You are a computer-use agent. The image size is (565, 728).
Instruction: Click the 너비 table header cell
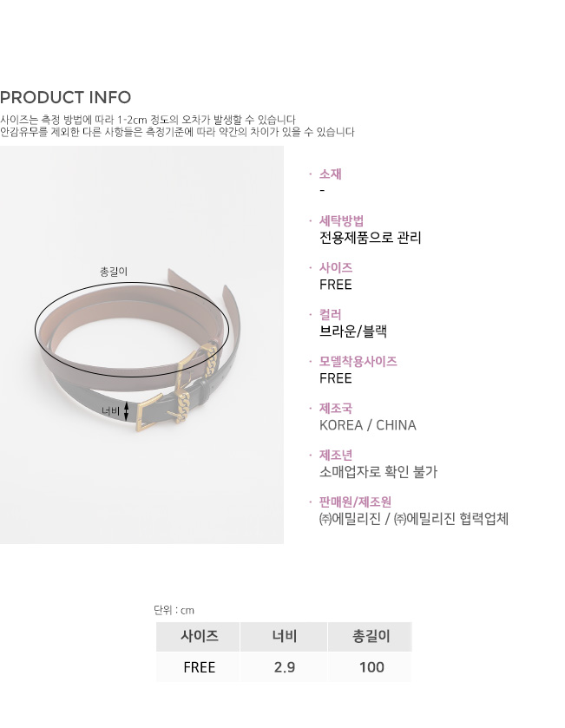click(x=284, y=637)
